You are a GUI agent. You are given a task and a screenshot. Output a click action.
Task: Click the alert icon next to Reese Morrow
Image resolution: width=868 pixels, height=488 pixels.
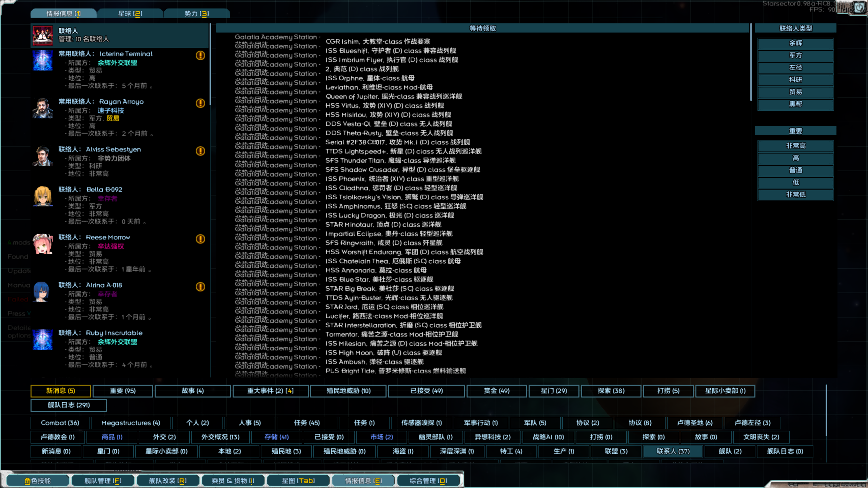point(200,239)
